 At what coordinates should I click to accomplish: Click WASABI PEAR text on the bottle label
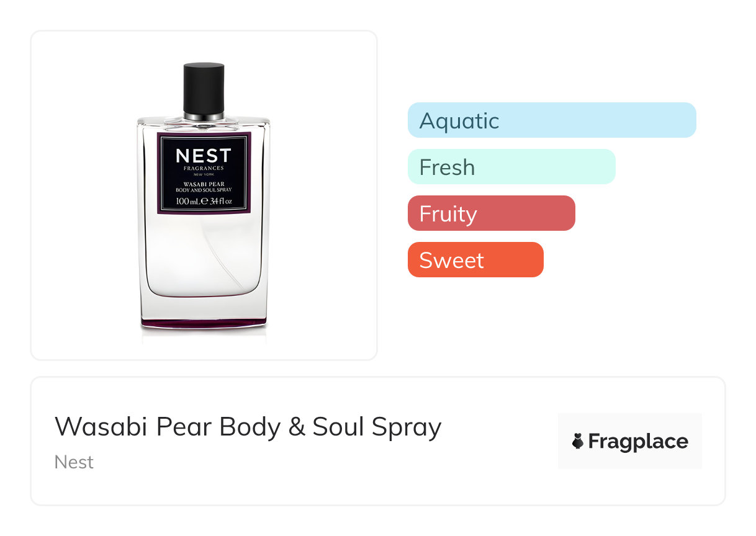click(x=204, y=183)
